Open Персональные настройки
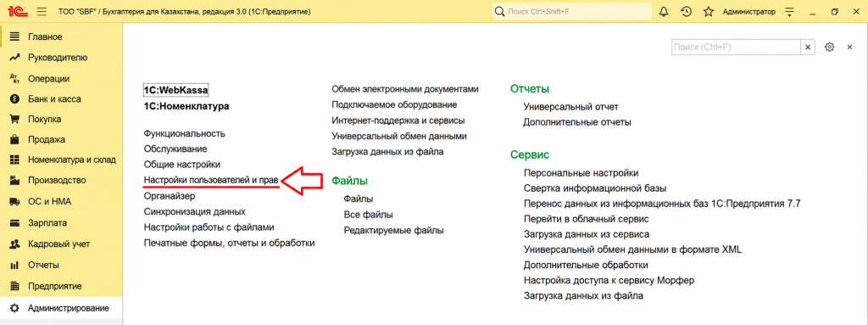 click(x=581, y=173)
